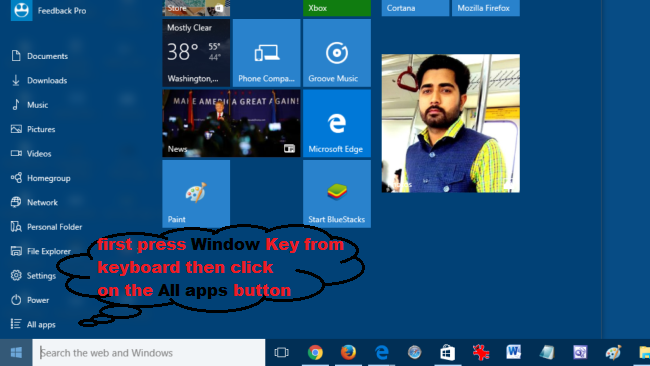Open the News tile

(x=231, y=123)
